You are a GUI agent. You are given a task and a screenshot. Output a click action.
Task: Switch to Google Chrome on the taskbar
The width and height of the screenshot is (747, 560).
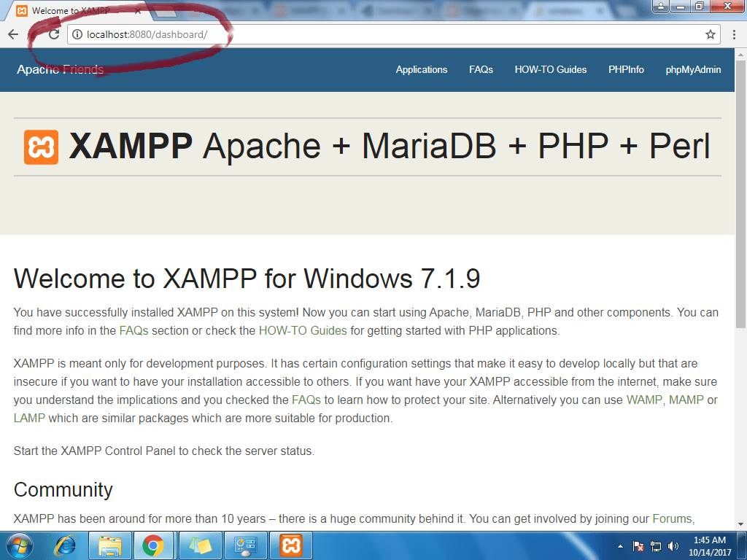(153, 545)
